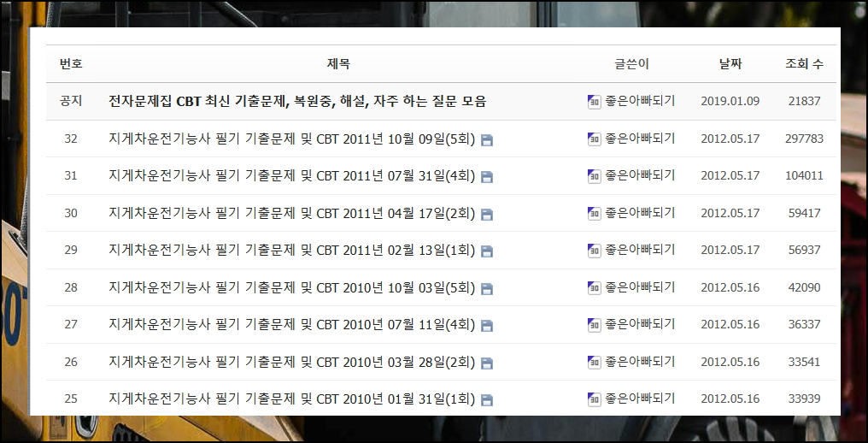The image size is (868, 443).
Task: Select view count 21837
Action: pyautogui.click(x=804, y=102)
